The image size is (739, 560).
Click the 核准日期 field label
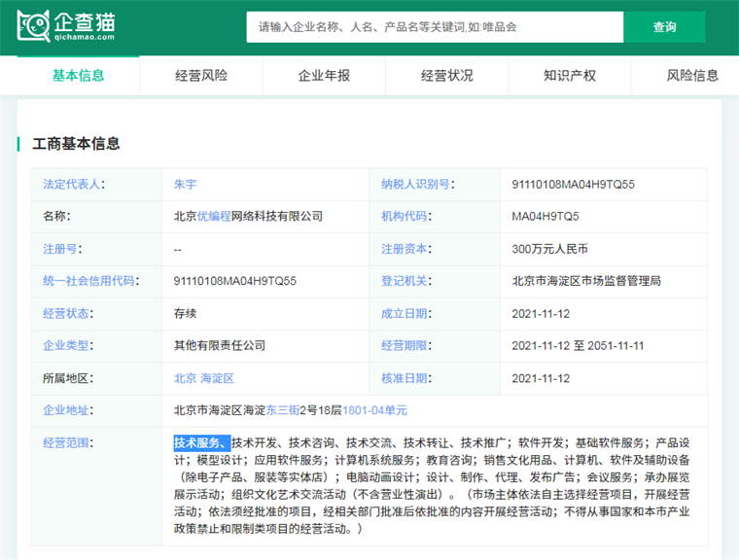click(x=406, y=378)
